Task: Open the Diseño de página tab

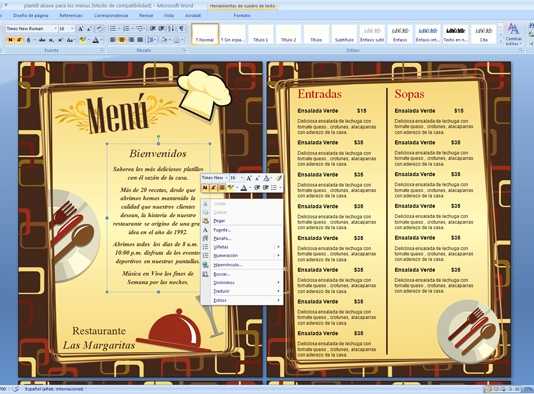Action: pyautogui.click(x=30, y=15)
